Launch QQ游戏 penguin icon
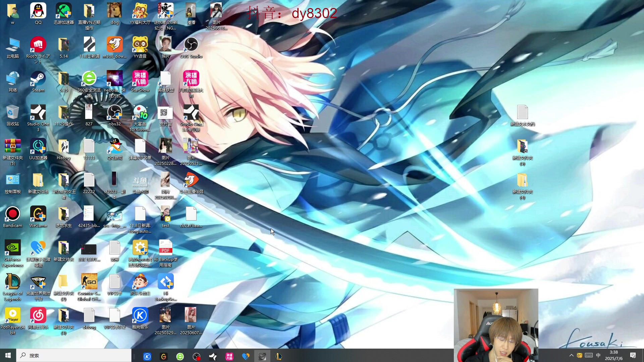644x362 pixels. coord(115,146)
